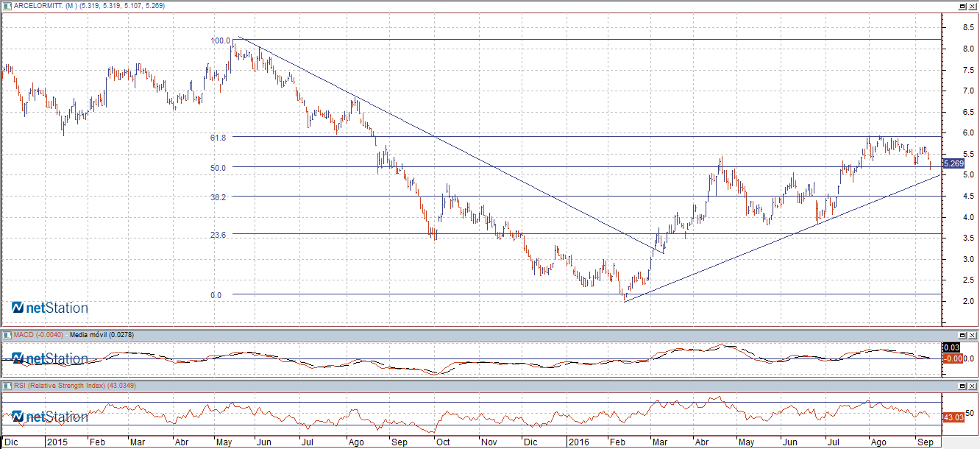The width and height of the screenshot is (980, 449).
Task: Close the MACD indicator panel
Action: pyautogui.click(x=973, y=335)
